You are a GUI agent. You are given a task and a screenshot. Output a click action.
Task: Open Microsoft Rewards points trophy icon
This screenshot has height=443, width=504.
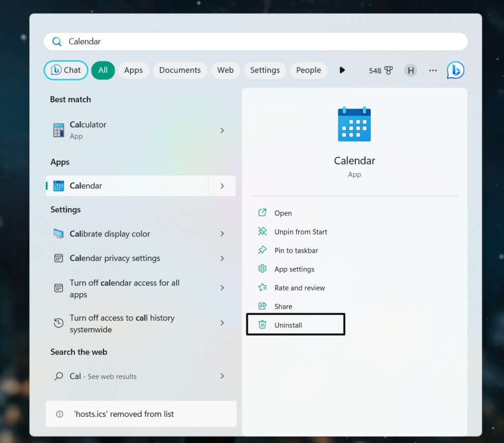(x=388, y=70)
